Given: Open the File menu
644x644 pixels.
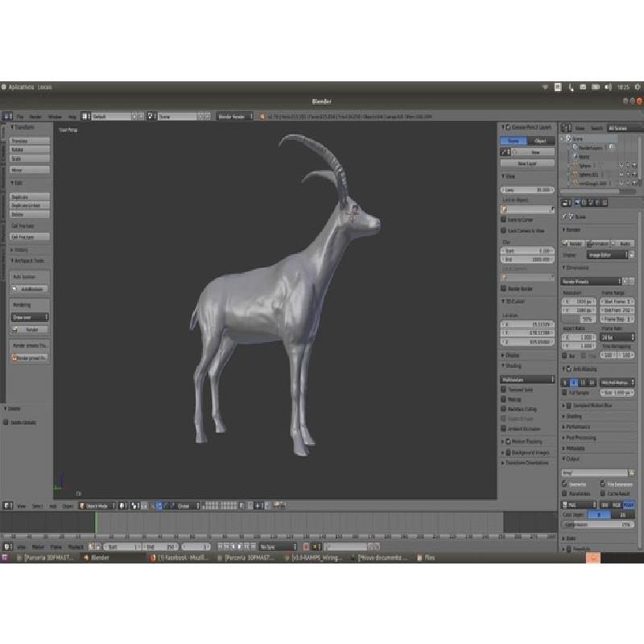Looking at the screenshot, I should pyautogui.click(x=20, y=116).
